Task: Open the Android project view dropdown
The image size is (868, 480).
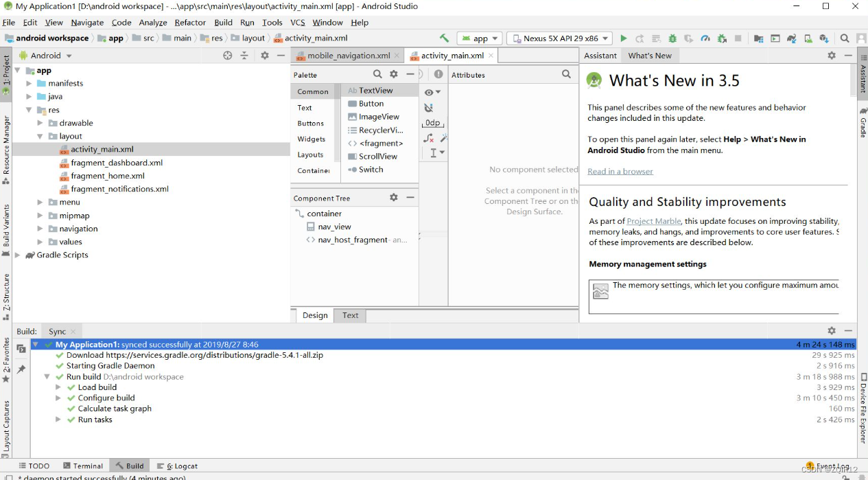Action: (46, 56)
